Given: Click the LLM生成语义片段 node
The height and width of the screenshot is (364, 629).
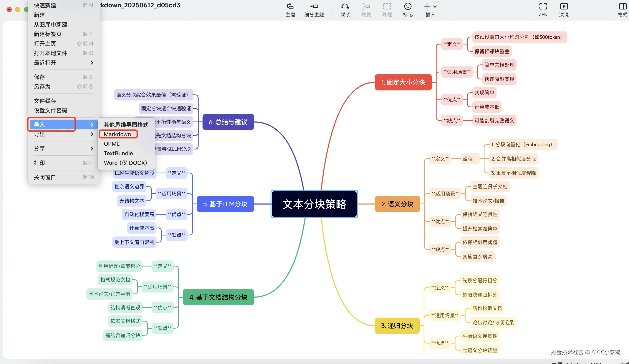Looking at the screenshot, I should [134, 173].
